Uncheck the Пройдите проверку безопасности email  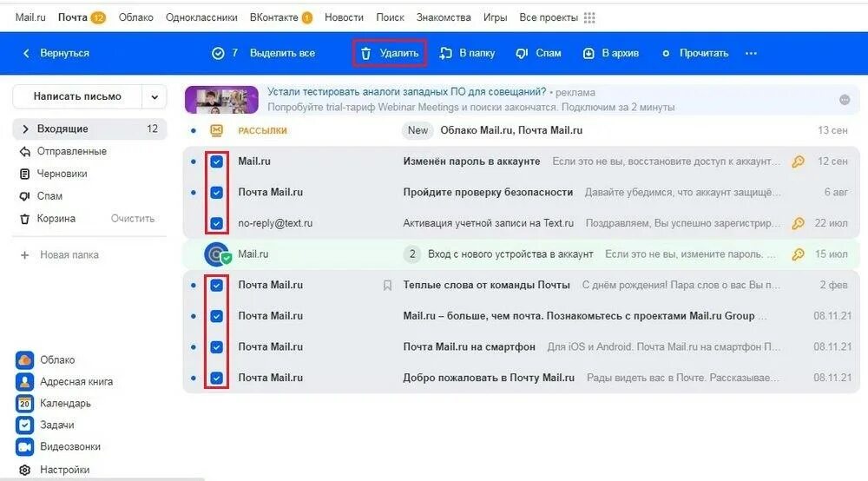pyautogui.click(x=216, y=193)
